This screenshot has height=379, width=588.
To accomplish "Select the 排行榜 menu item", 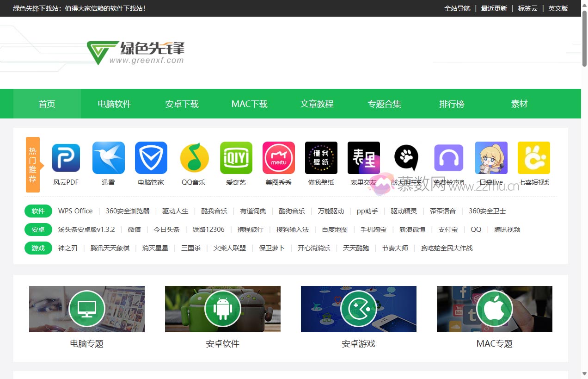I will (x=452, y=104).
